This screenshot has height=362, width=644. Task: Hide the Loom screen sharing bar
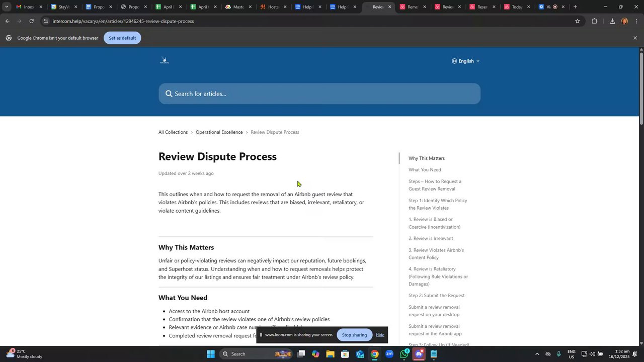380,335
